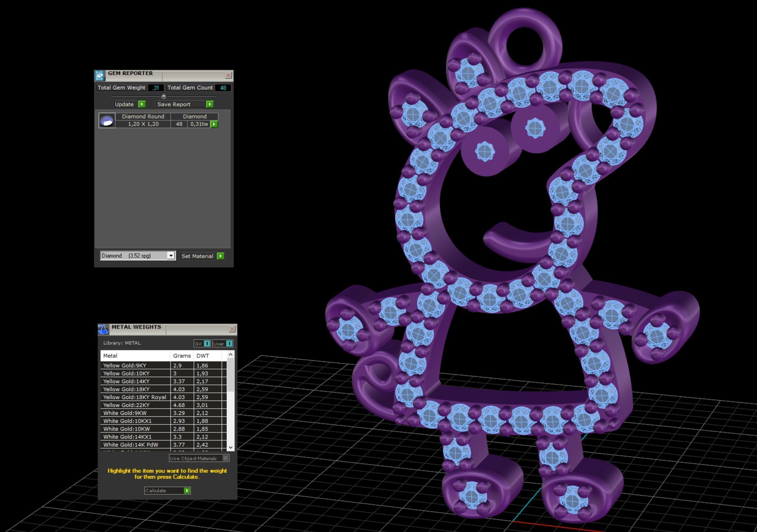Click green arrow next to Set Material
This screenshot has height=532, width=757.
click(x=221, y=256)
